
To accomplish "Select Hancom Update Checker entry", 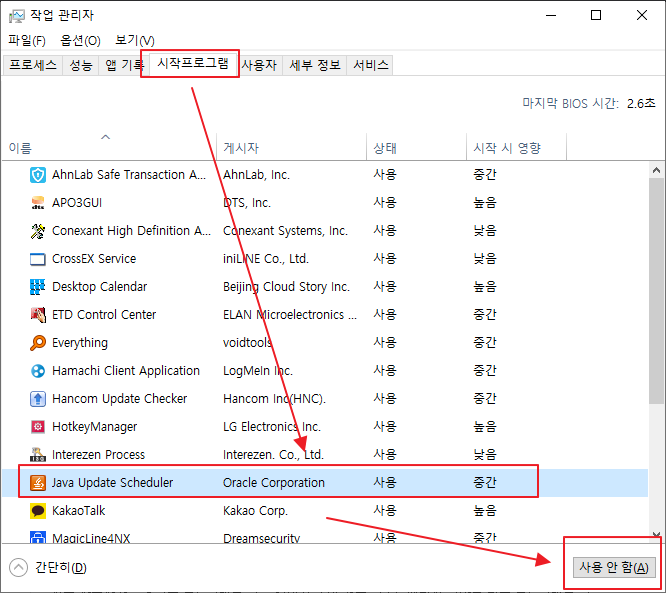I will pyautogui.click(x=119, y=399).
